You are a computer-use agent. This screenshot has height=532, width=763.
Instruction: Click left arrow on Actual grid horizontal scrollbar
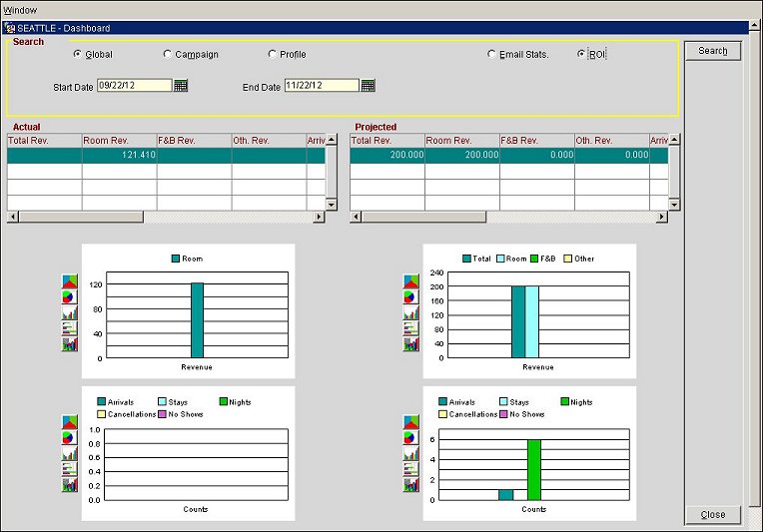(13, 217)
